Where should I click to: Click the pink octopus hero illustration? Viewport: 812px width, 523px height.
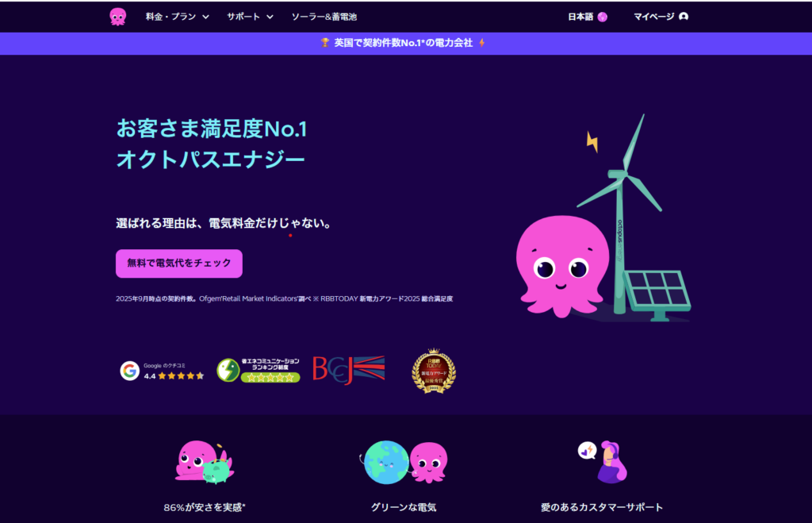[562, 267]
